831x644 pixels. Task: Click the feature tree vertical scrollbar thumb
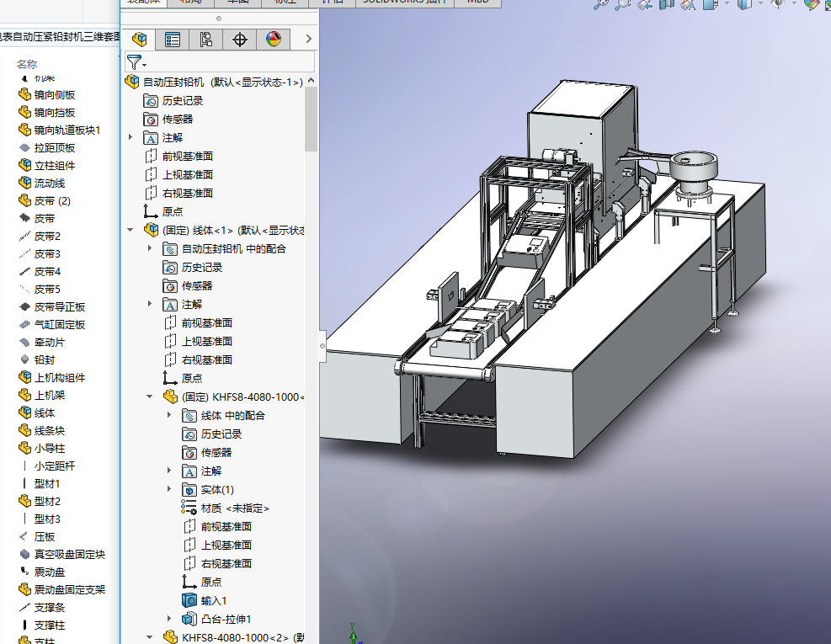click(x=311, y=118)
